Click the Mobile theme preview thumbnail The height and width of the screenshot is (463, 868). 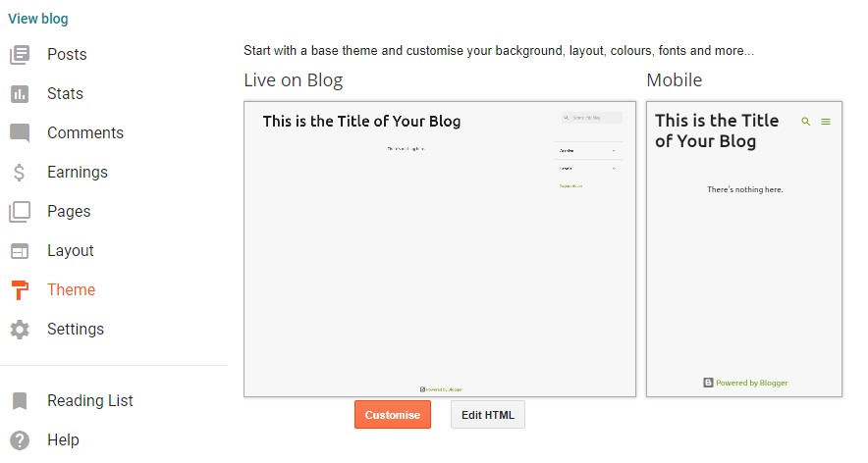tap(744, 249)
